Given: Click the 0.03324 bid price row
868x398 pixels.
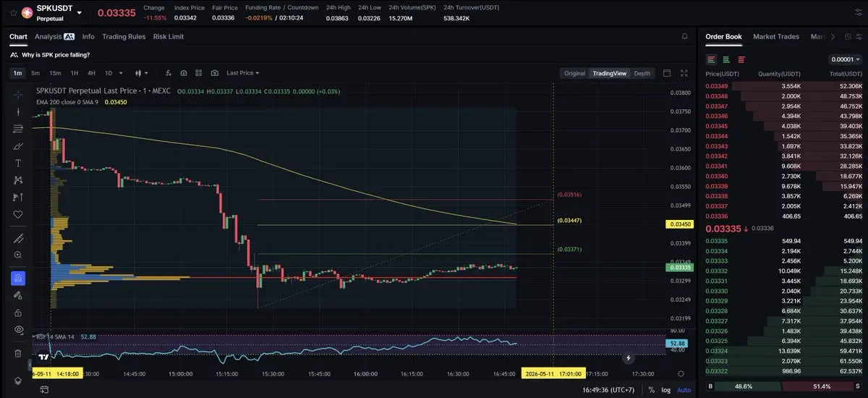Looking at the screenshot, I should pos(783,350).
